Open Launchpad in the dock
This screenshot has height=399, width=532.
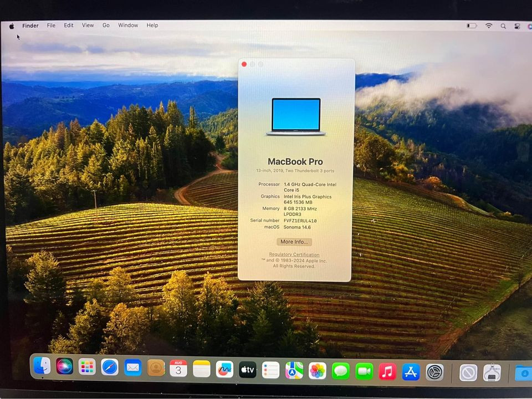tap(87, 367)
